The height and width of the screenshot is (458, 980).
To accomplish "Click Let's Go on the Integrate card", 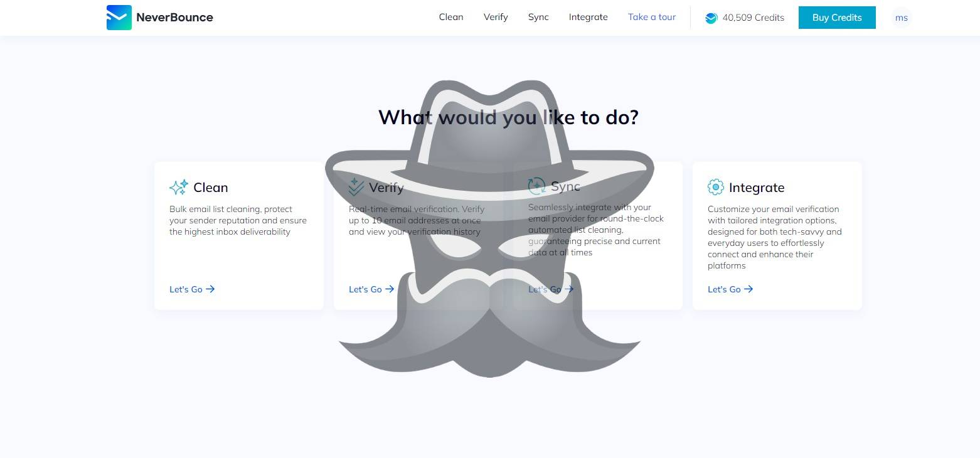I will (724, 289).
